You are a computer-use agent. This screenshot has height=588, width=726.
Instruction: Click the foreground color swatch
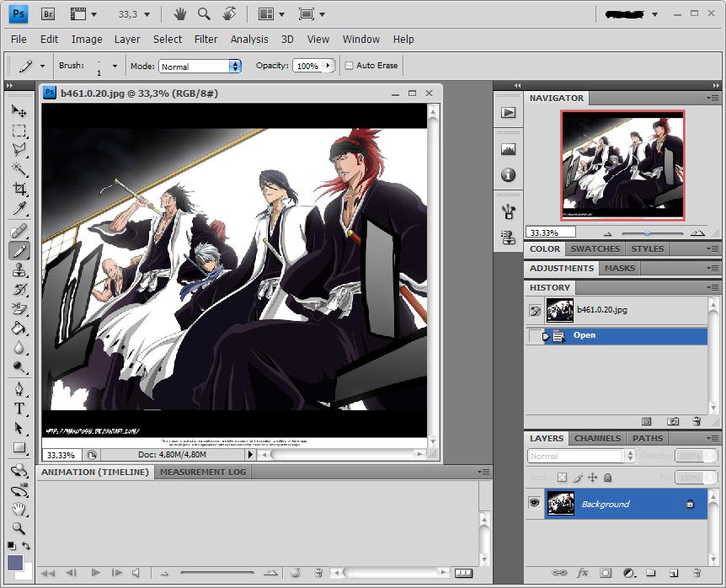point(15,562)
